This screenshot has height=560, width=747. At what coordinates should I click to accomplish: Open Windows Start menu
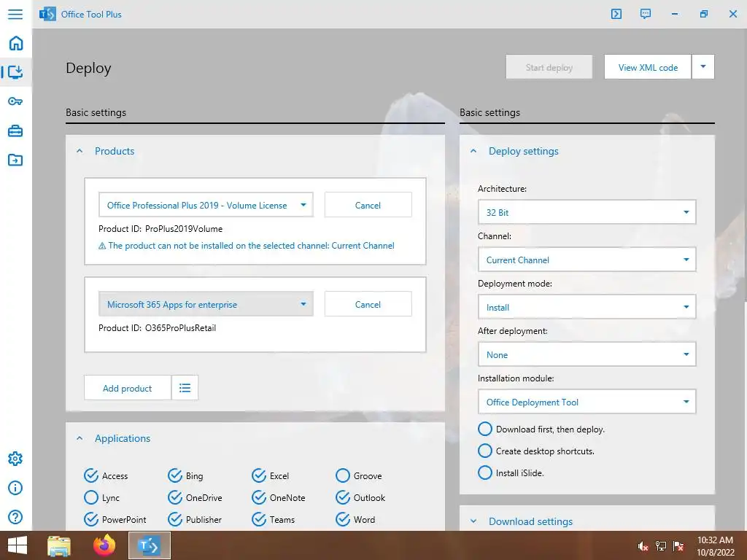point(18,545)
